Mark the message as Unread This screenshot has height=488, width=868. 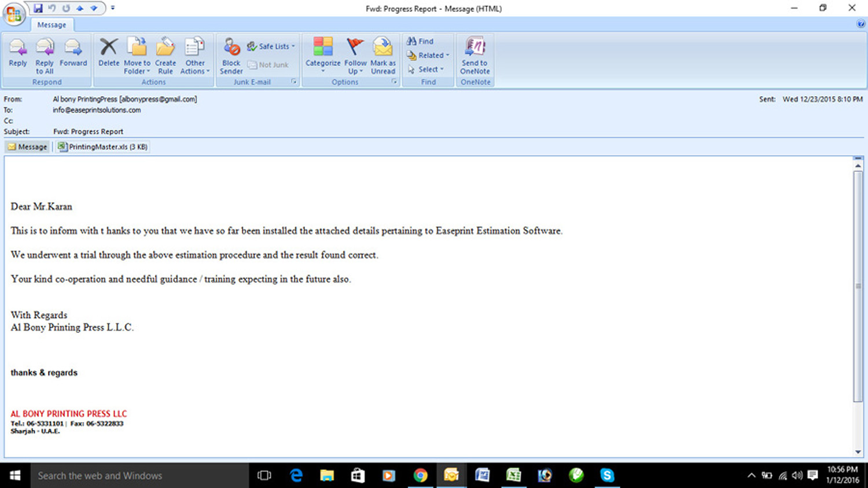click(382, 56)
